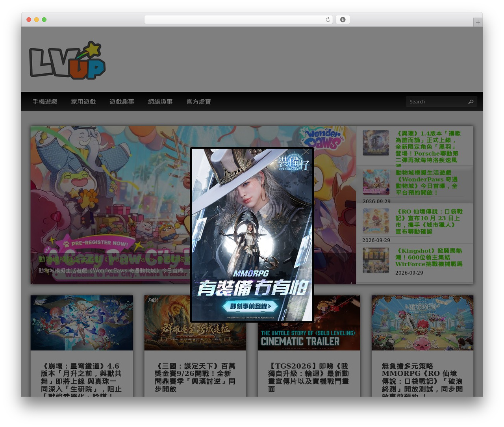The height and width of the screenshot is (427, 504).
Task: Open the browser downloads button
Action: (343, 20)
